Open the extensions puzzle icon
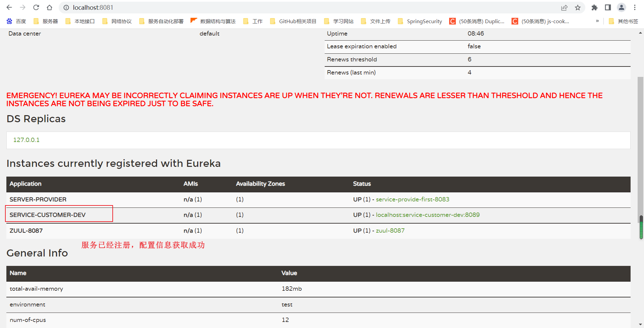Screen dimensions: 644x328 click(x=594, y=7)
